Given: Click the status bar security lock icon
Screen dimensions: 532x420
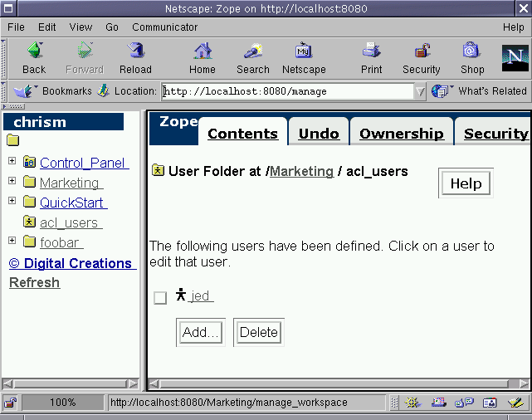Looking at the screenshot, I should [11, 403].
